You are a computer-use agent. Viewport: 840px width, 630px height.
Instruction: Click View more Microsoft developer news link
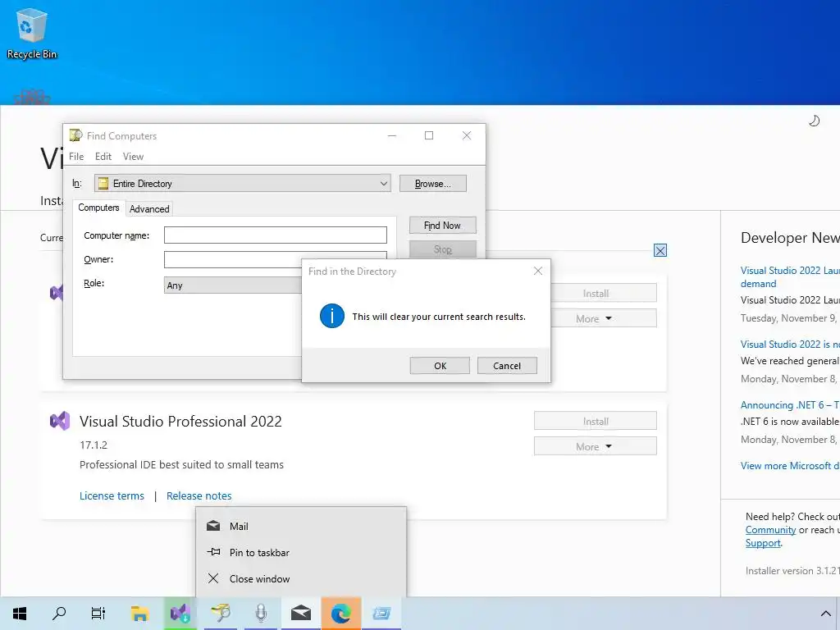tap(790, 466)
